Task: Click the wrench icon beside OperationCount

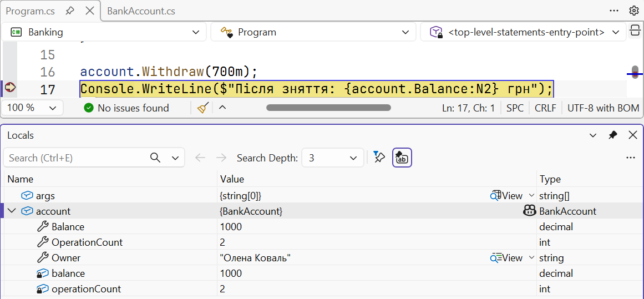Action: [x=43, y=242]
